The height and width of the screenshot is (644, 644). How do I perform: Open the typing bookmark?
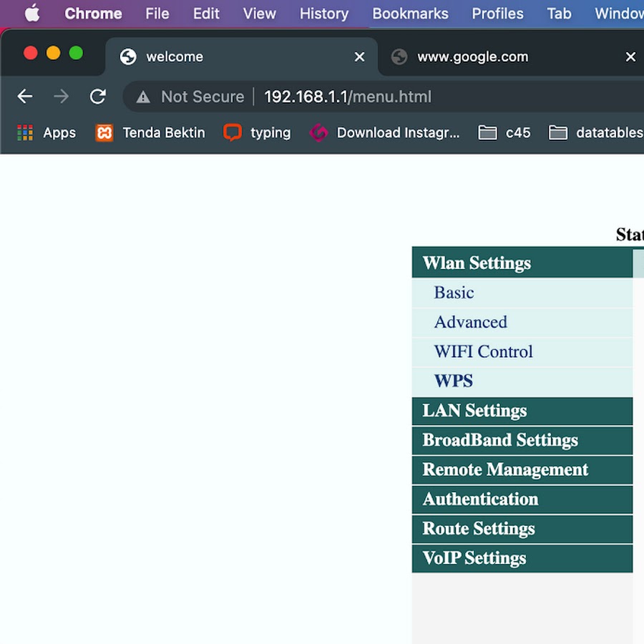coord(258,132)
